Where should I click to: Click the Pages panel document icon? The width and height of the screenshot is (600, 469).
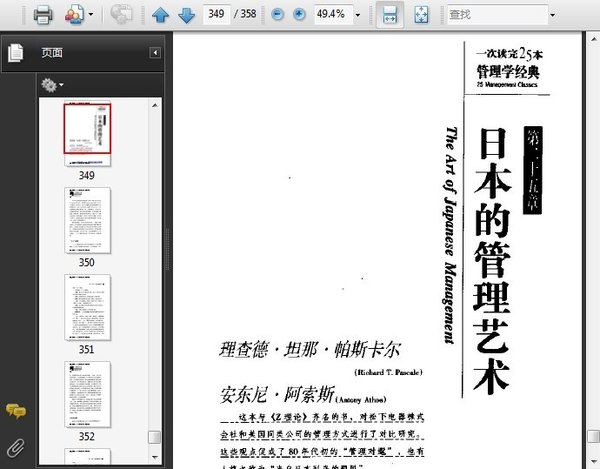16,53
